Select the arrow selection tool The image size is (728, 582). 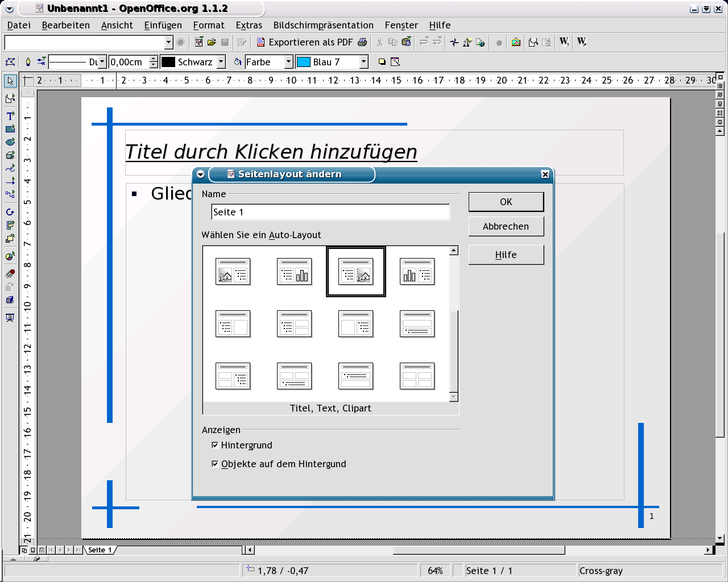coord(10,81)
